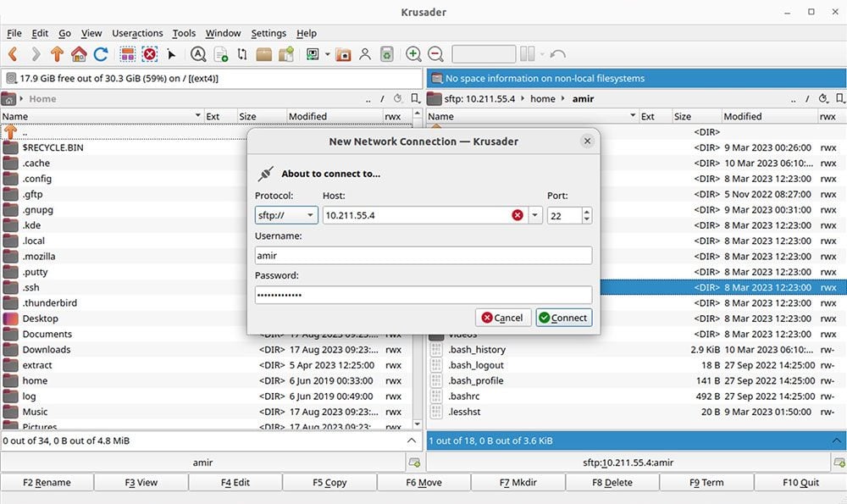Click the Zoom In magnifier icon
This screenshot has height=504, width=847.
[x=413, y=54]
